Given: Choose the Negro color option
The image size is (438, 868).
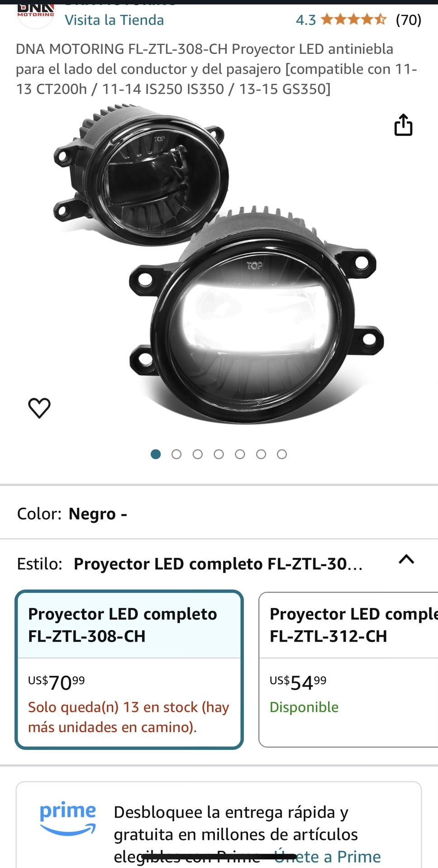Looking at the screenshot, I should click(x=97, y=514).
